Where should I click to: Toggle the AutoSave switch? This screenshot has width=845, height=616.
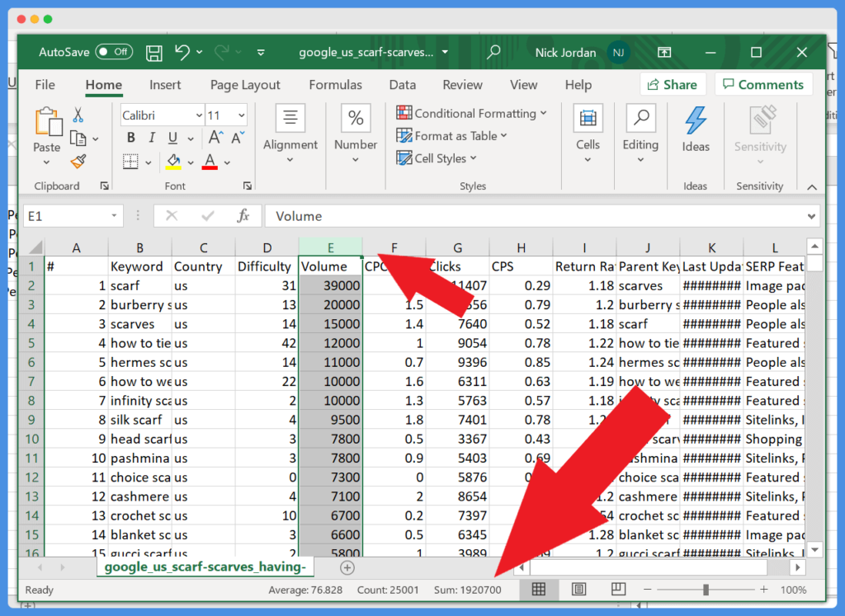pos(114,52)
